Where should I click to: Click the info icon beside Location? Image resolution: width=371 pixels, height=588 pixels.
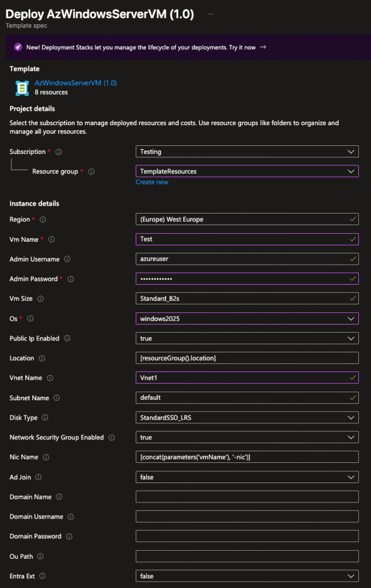tap(42, 358)
